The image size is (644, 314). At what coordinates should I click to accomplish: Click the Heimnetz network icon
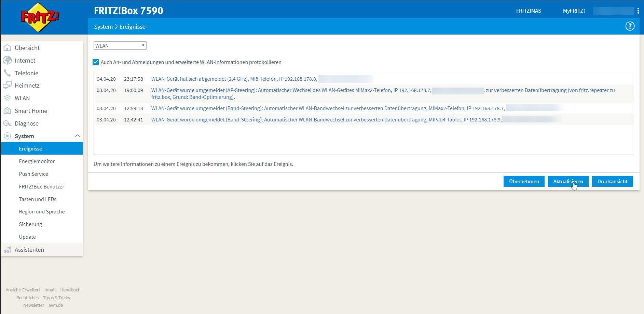pos(7,86)
